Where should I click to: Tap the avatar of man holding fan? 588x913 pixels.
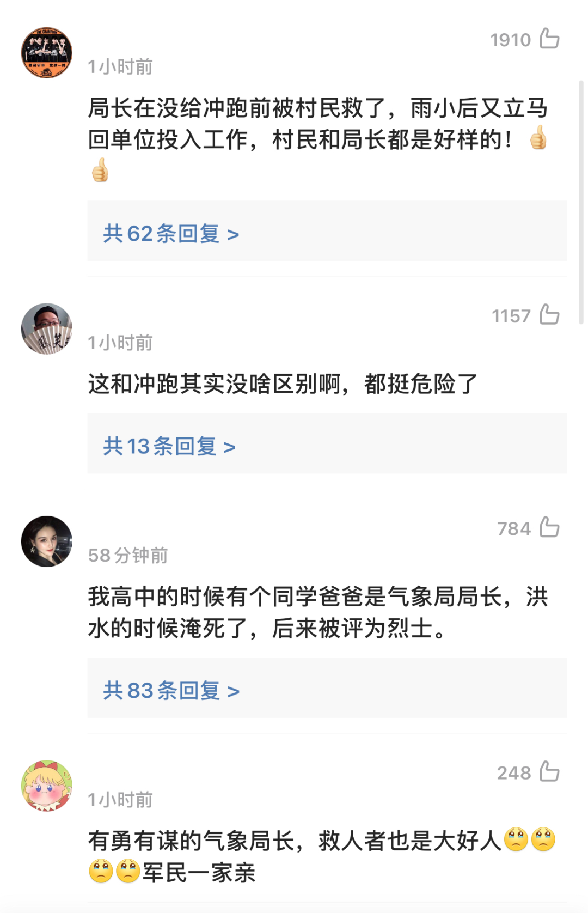[x=47, y=329]
